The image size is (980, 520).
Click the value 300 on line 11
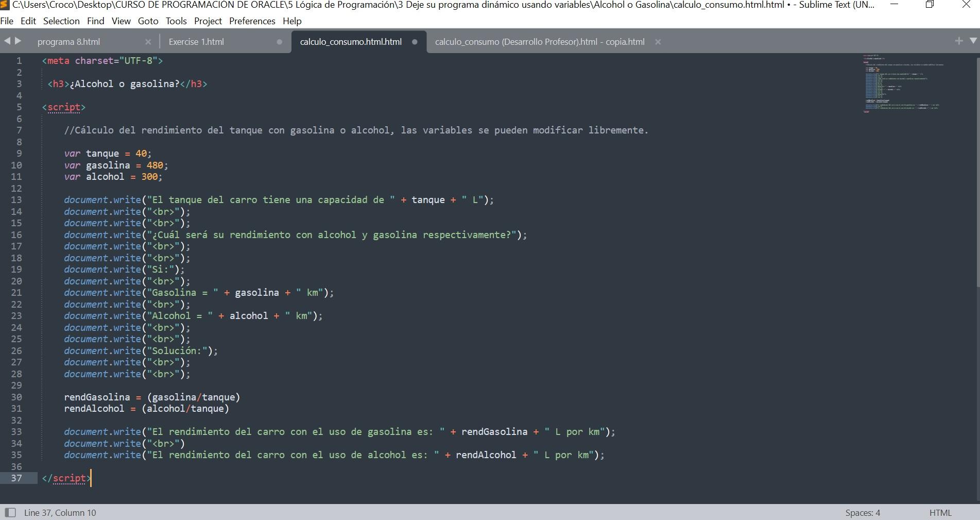[149, 177]
